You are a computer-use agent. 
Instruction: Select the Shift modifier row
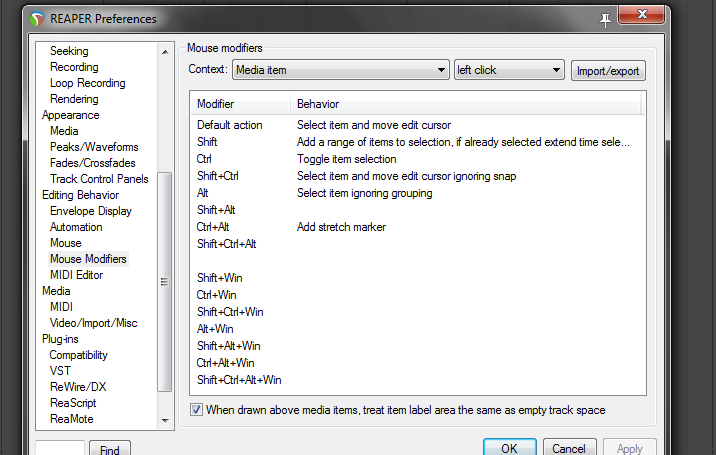click(418, 142)
